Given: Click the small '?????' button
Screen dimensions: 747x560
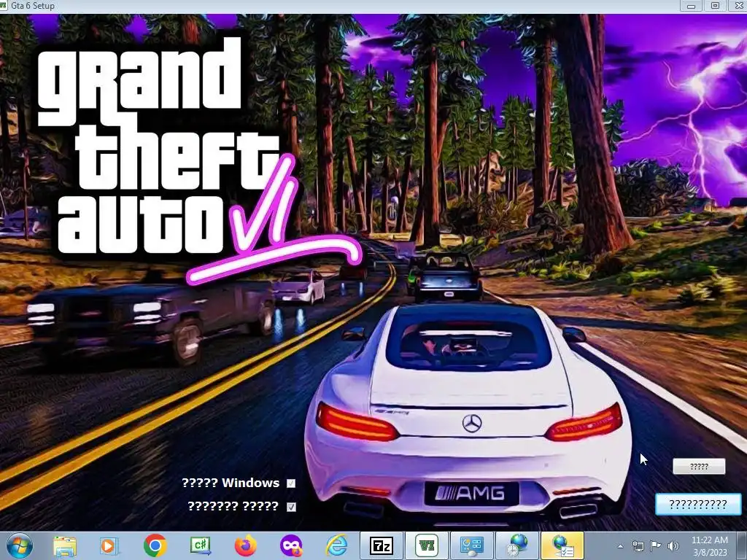Looking at the screenshot, I should pyautogui.click(x=699, y=467).
